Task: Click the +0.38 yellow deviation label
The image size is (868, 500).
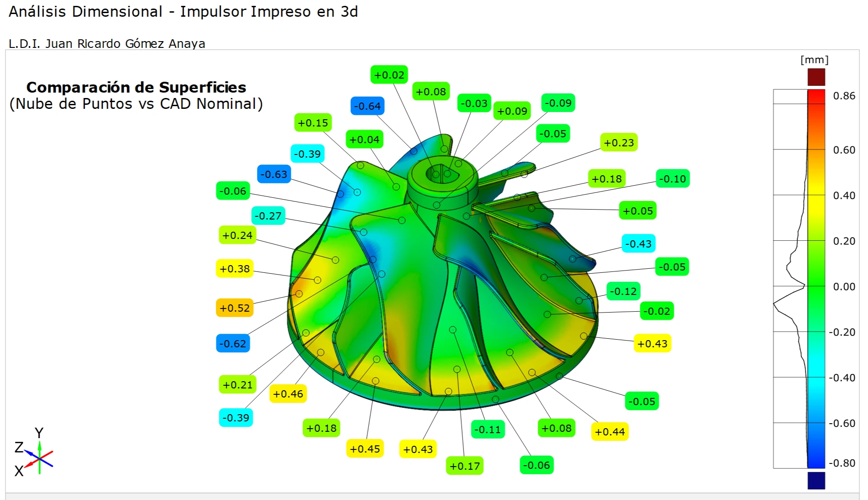Action: coord(234,269)
